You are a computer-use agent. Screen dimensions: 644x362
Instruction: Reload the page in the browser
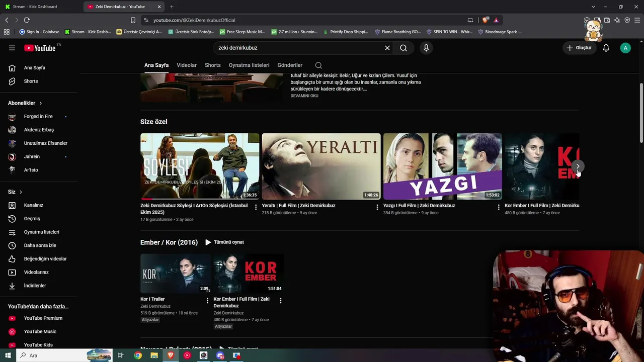click(27, 20)
